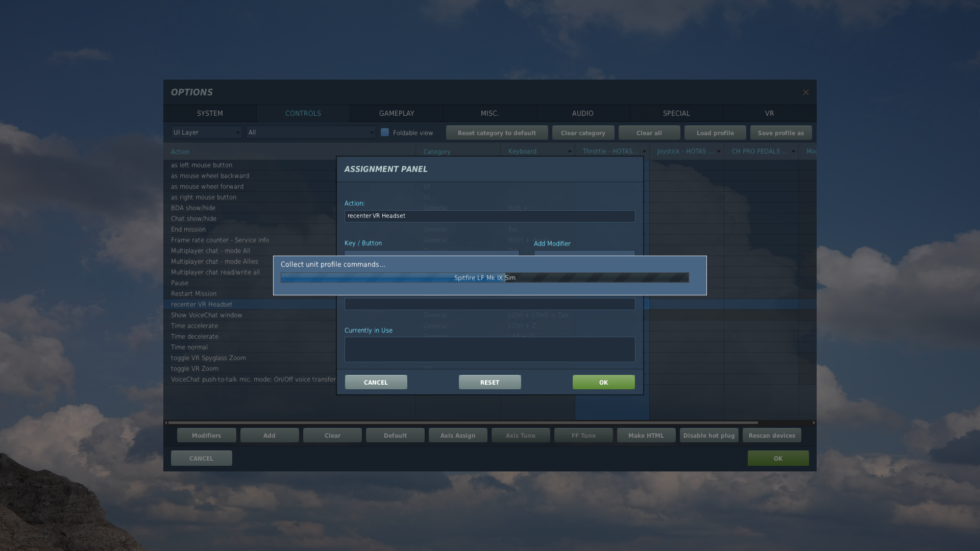The height and width of the screenshot is (551, 980).
Task: Click Reset category to default
Action: [497, 133]
